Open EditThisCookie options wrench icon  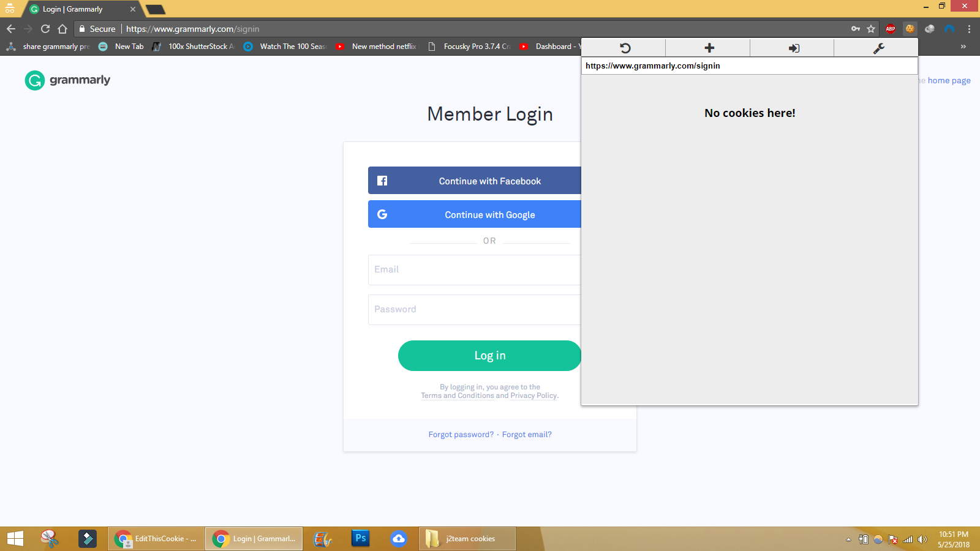878,48
